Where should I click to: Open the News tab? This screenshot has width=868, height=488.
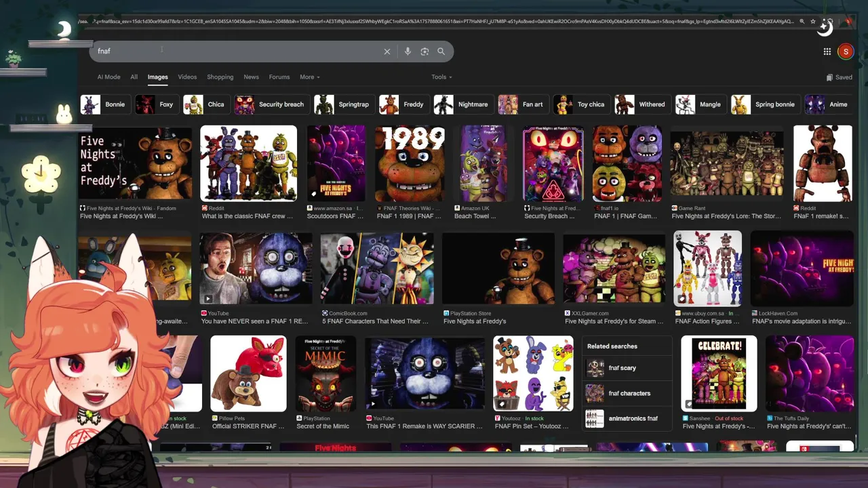click(252, 77)
